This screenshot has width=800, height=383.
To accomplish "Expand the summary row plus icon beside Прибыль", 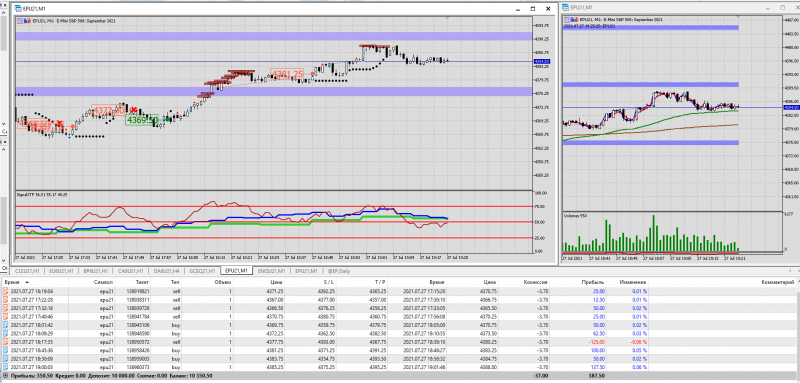I will click(x=4, y=376).
